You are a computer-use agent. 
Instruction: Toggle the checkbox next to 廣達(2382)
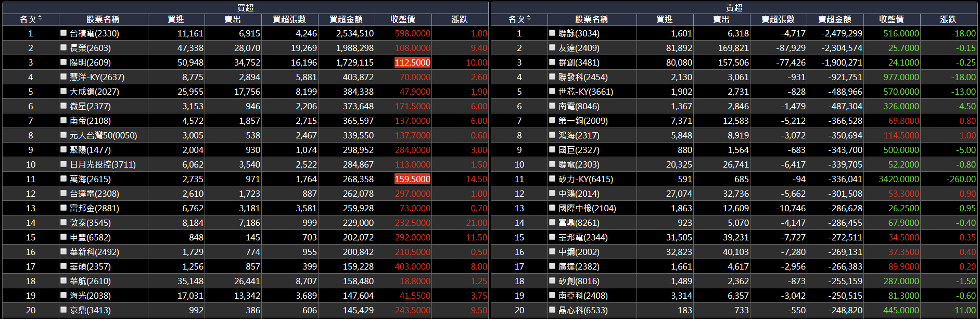pyautogui.click(x=552, y=266)
